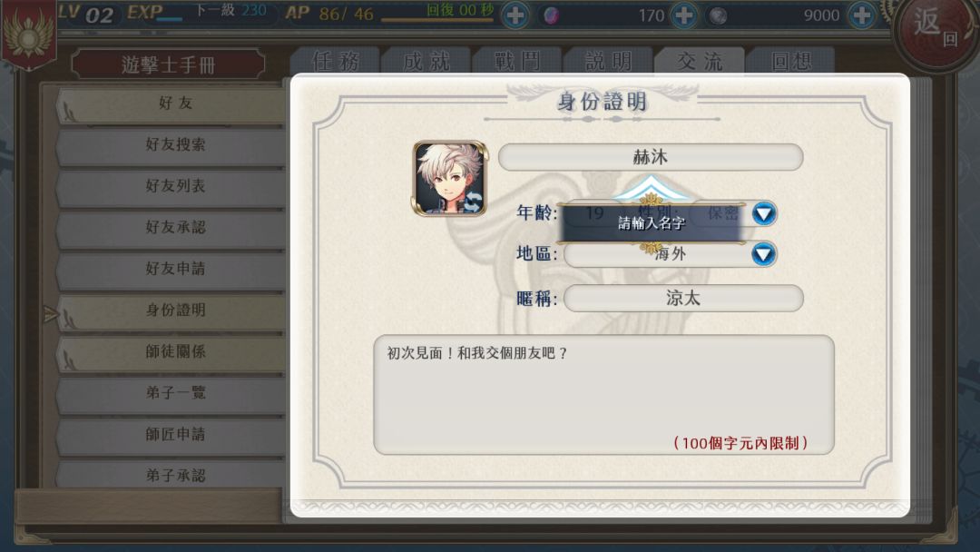980x552 pixels.
Task: Add gems with plus next to 170
Action: coord(684,15)
